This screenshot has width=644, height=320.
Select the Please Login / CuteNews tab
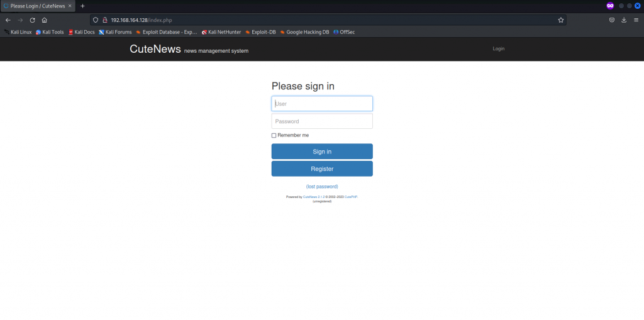[38, 6]
